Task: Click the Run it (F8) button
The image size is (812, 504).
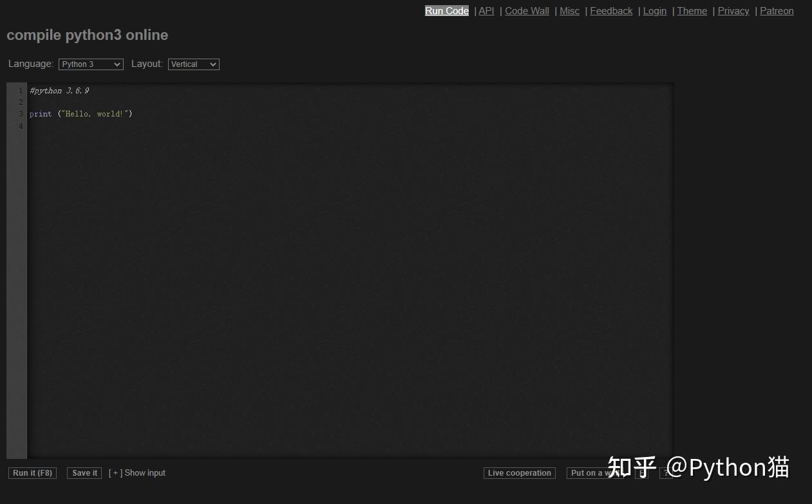Action: click(x=32, y=472)
